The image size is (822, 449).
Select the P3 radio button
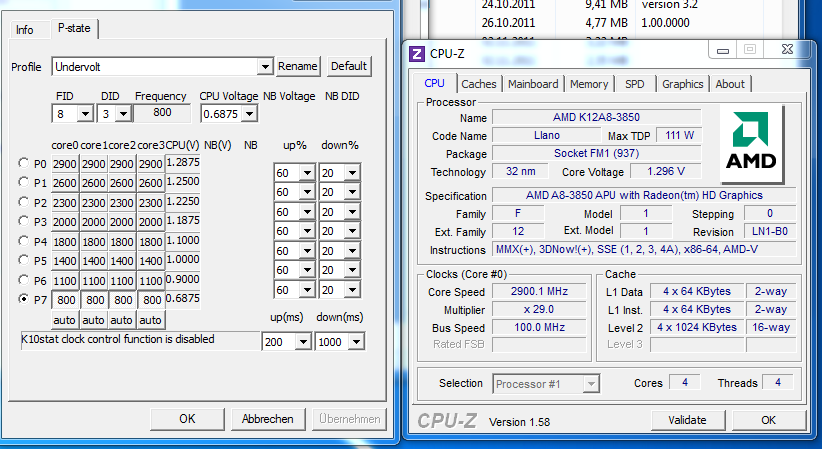point(23,221)
